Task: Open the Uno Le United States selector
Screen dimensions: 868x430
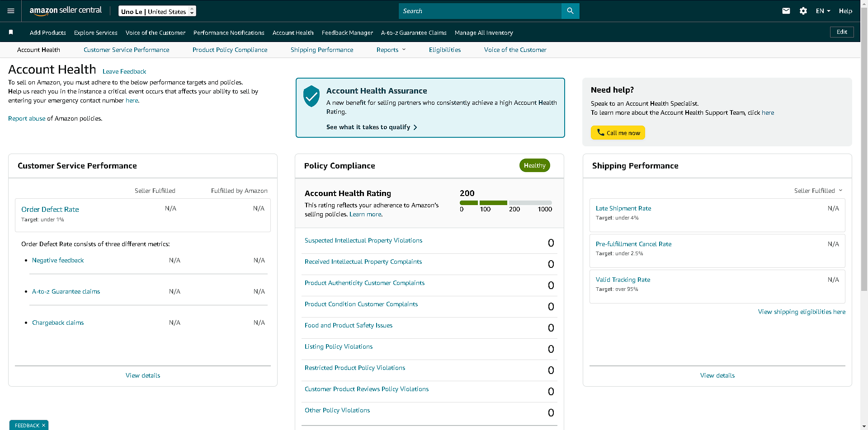Action: 157,11
